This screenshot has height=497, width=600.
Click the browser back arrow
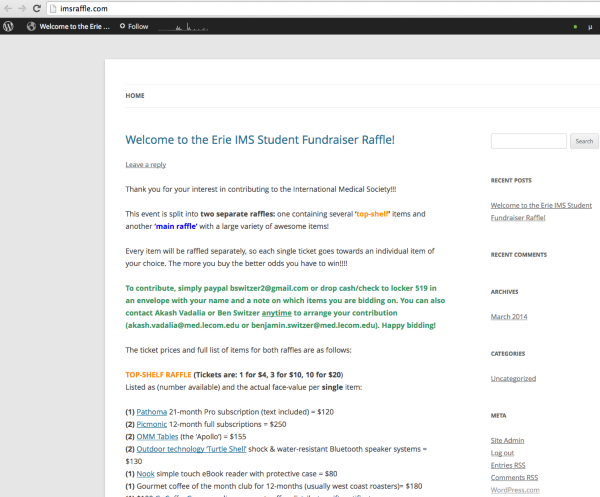(x=8, y=8)
